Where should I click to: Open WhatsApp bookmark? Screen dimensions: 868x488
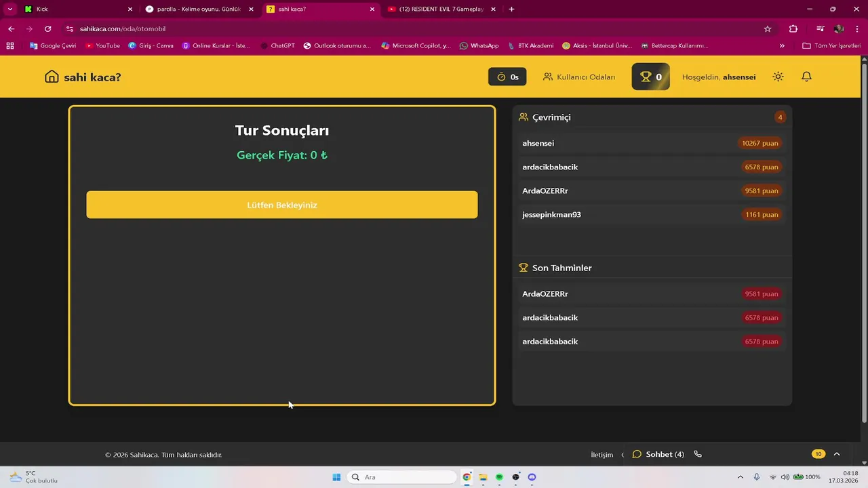(479, 45)
